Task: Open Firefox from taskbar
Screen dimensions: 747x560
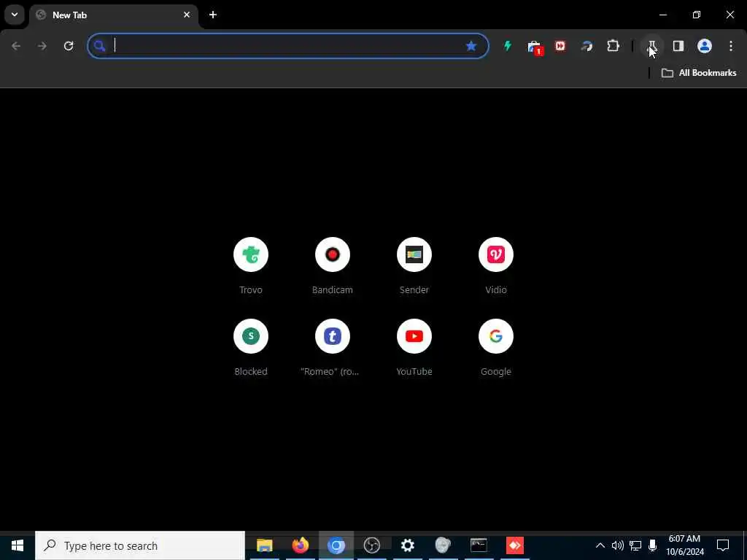Action: click(x=300, y=545)
